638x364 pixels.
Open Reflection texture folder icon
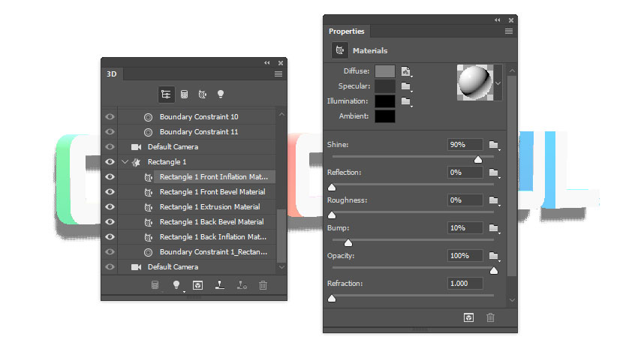tap(494, 173)
